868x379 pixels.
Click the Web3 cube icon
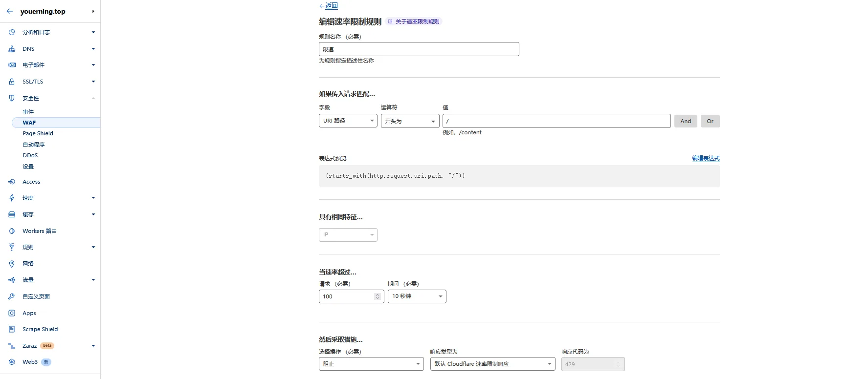(x=12, y=362)
